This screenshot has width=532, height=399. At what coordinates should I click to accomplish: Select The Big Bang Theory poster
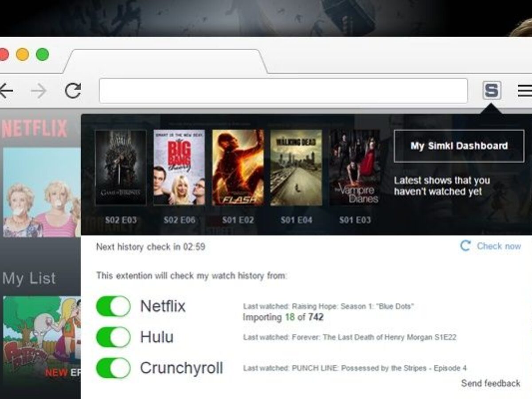tap(179, 168)
